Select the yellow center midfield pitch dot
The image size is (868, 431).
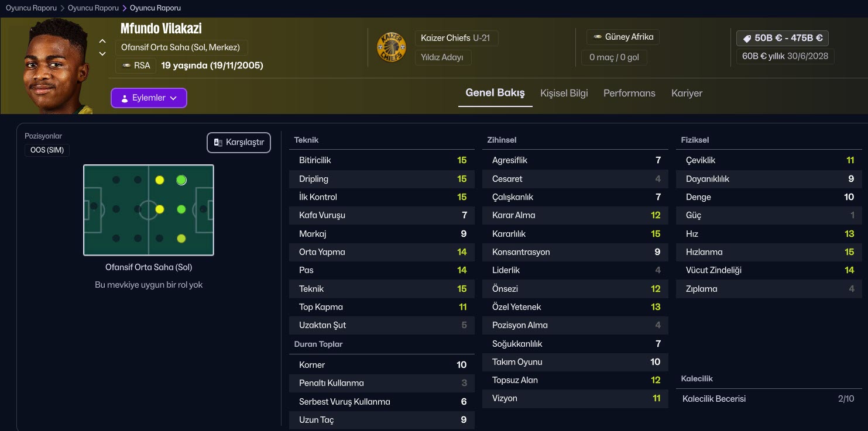pyautogui.click(x=159, y=209)
